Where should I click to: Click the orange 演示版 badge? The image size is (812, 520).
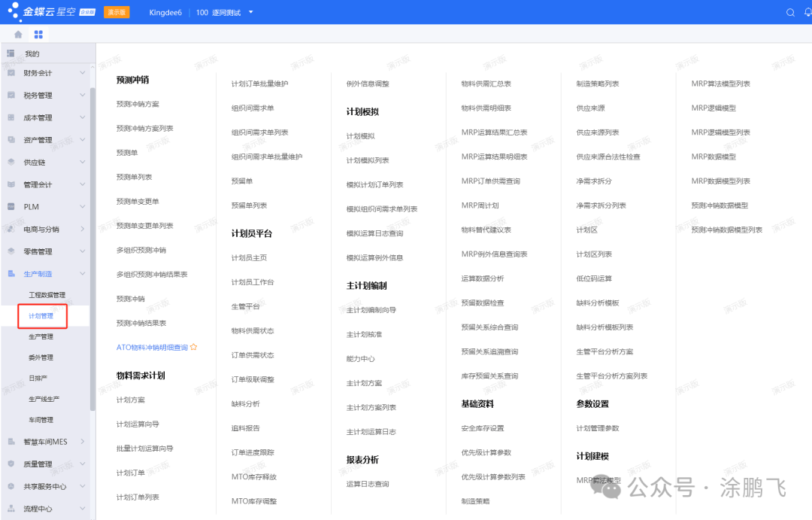117,12
